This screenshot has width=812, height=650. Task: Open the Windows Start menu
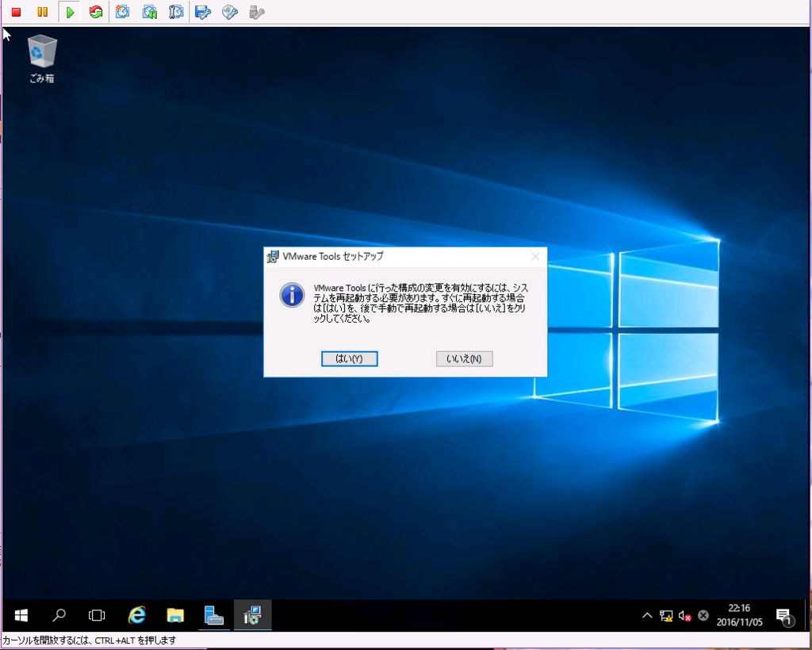coord(21,615)
